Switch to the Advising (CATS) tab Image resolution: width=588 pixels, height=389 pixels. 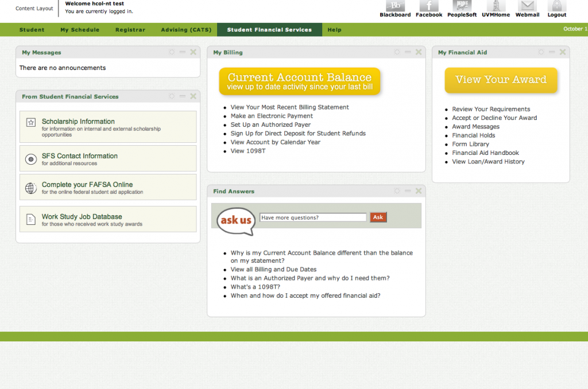click(186, 29)
